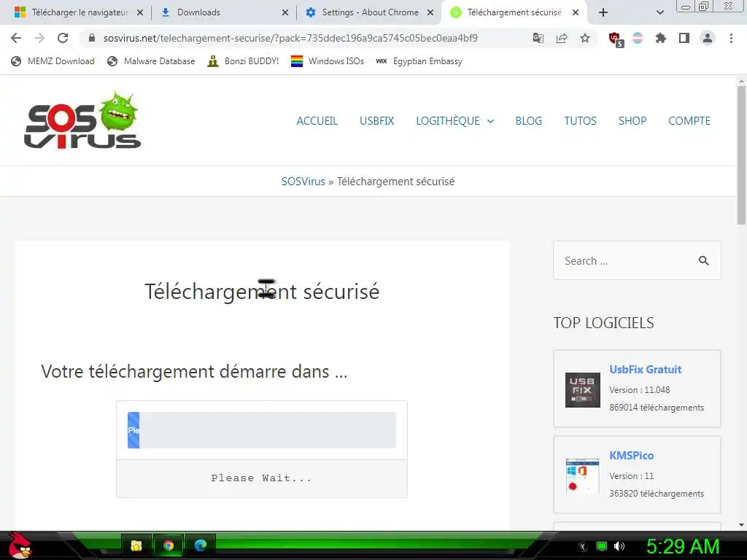747x560 pixels.
Task: Open the Chrome three-dot menu
Action: [x=731, y=38]
